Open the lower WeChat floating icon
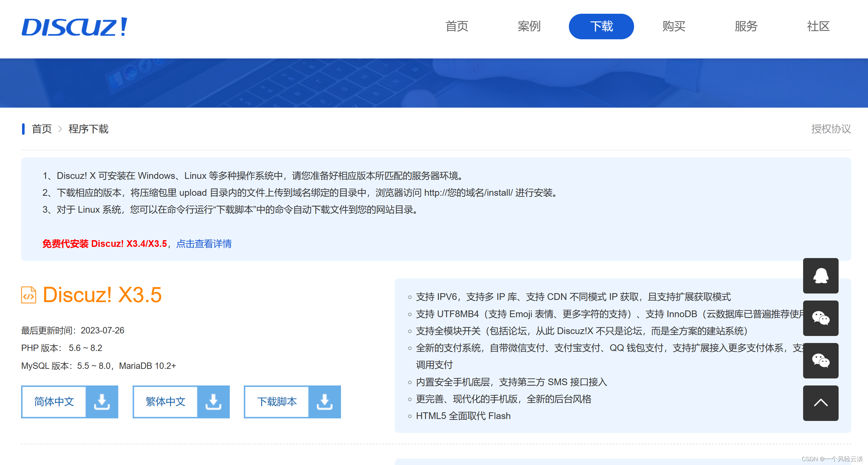 point(820,361)
